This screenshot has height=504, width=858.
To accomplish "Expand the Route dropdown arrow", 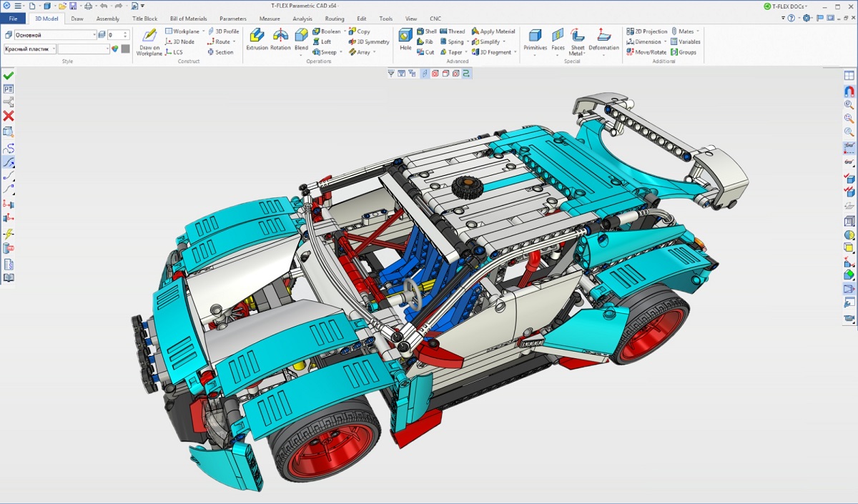I will tap(234, 41).
